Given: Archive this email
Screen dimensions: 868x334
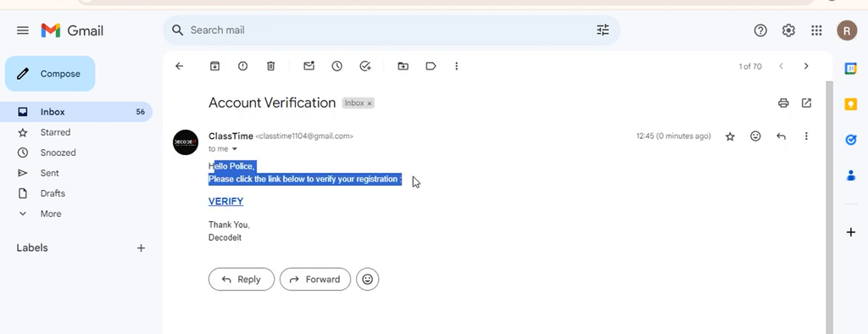Looking at the screenshot, I should 214,66.
